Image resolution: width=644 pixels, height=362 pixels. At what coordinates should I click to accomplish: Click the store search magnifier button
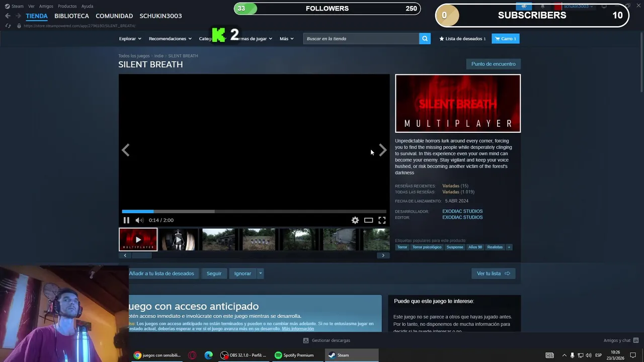coord(425,39)
